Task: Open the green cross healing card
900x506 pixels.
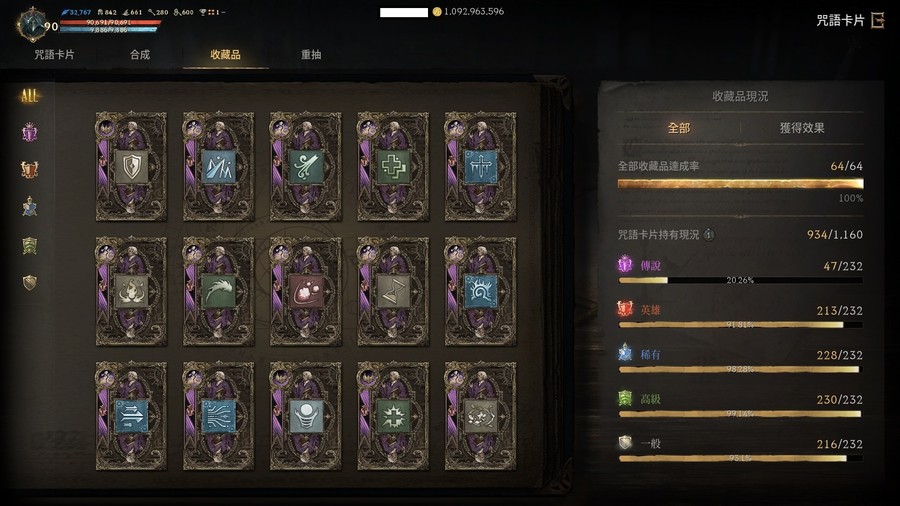Action: (393, 166)
